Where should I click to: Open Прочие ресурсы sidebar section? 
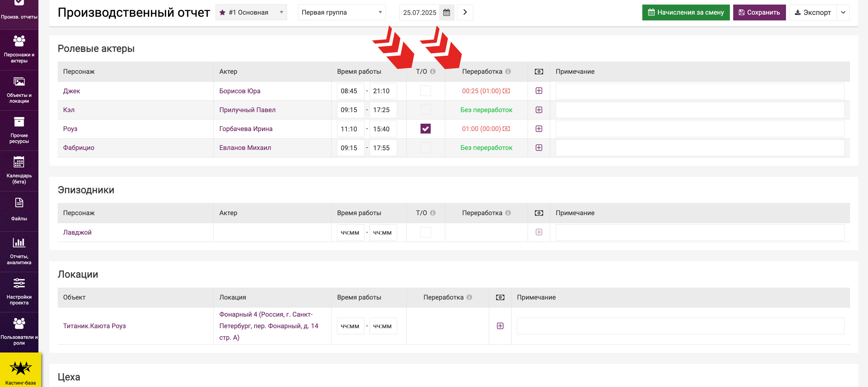tap(19, 130)
